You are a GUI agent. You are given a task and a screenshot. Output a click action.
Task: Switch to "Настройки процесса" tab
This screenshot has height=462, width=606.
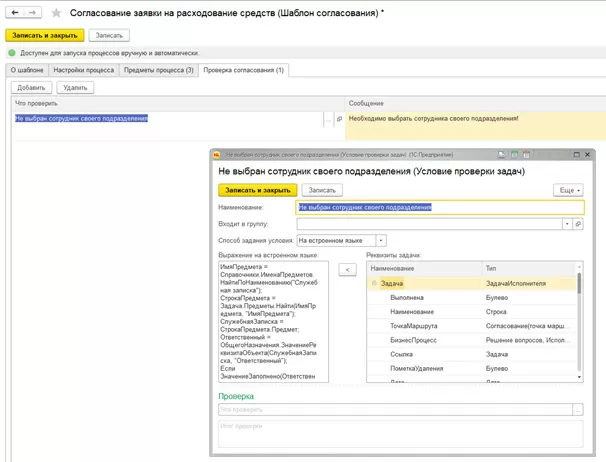click(83, 70)
